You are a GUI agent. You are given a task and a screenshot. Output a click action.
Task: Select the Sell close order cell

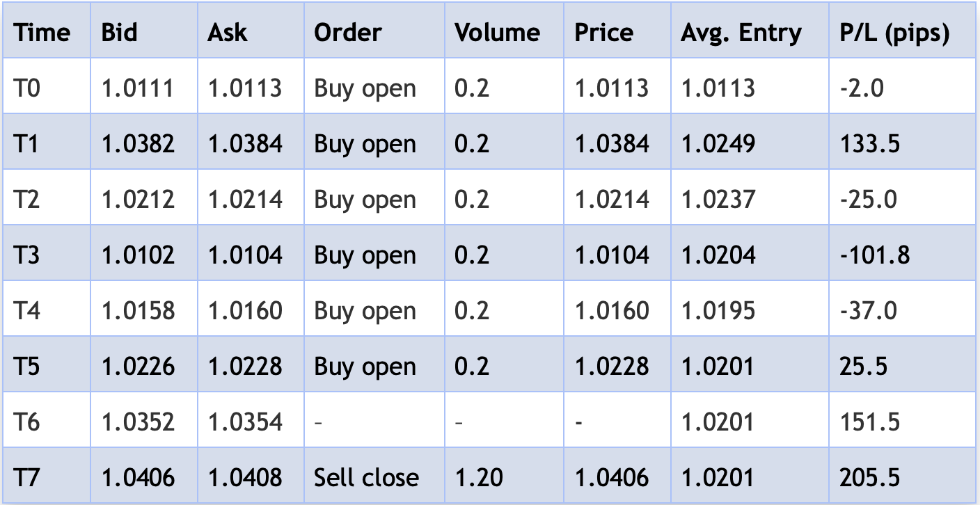click(366, 477)
